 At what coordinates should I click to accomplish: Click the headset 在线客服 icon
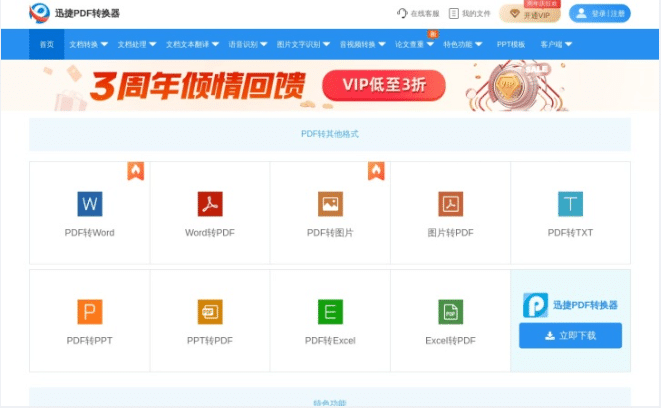coord(402,13)
